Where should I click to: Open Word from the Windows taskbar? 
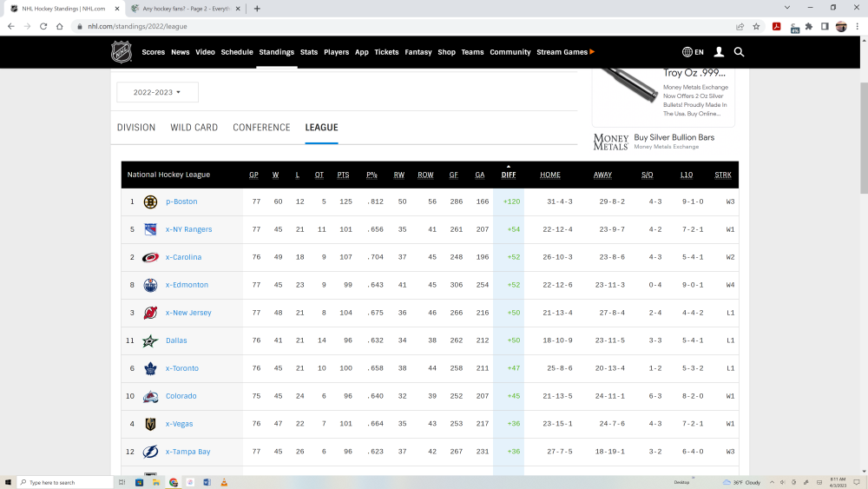[x=207, y=482]
